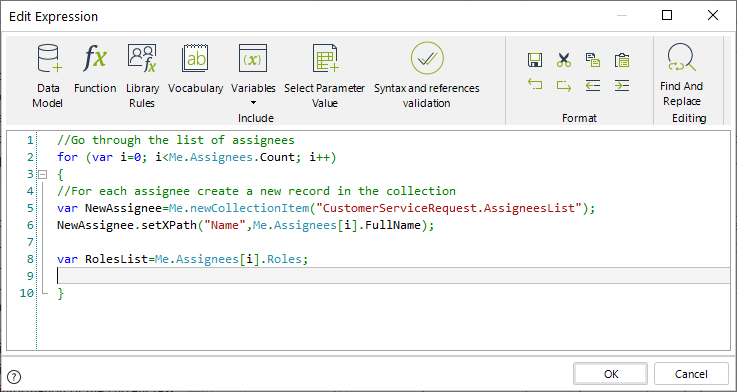737x392 pixels.
Task: Click line number 5 in the gutter
Action: tap(31, 208)
